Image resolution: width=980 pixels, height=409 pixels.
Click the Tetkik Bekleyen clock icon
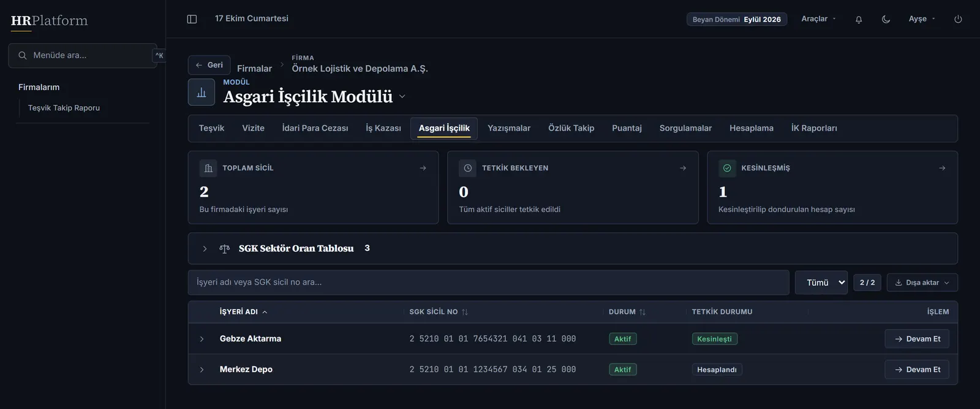click(468, 168)
